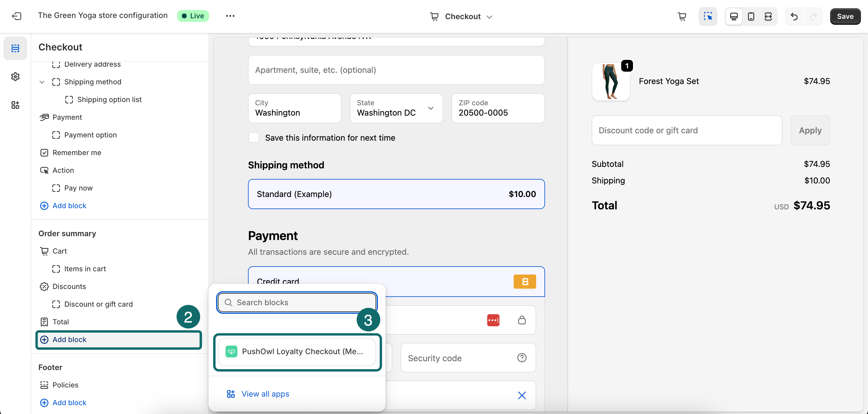Screen dimensions: 868x414
Task: Toggle the fullwidth view icon
Action: [768, 16]
